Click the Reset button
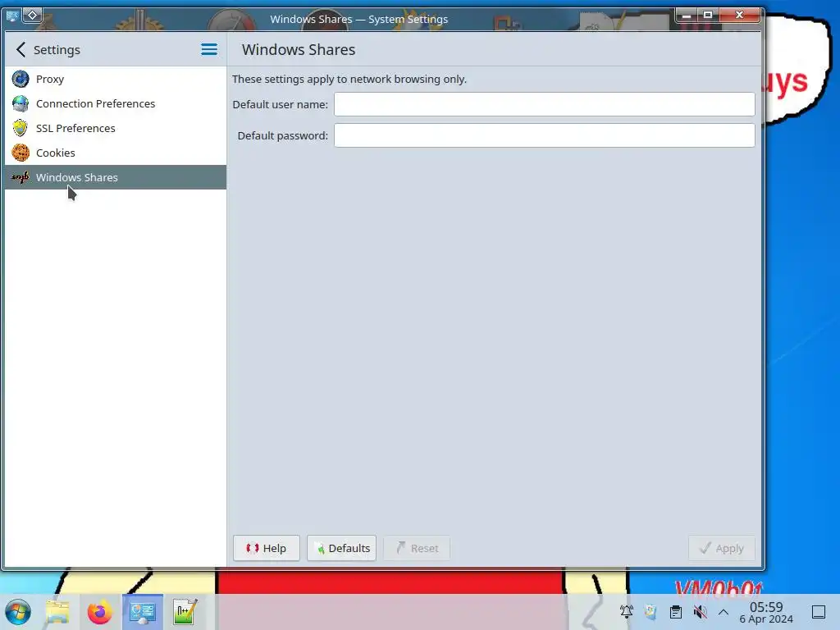Screen dimensions: 840x630 pos(417,548)
